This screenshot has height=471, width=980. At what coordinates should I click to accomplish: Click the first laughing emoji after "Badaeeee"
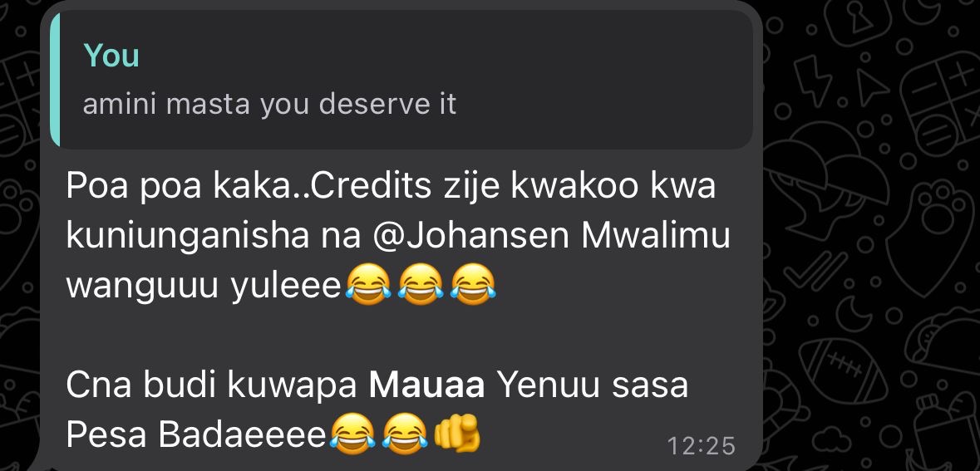coord(352,433)
